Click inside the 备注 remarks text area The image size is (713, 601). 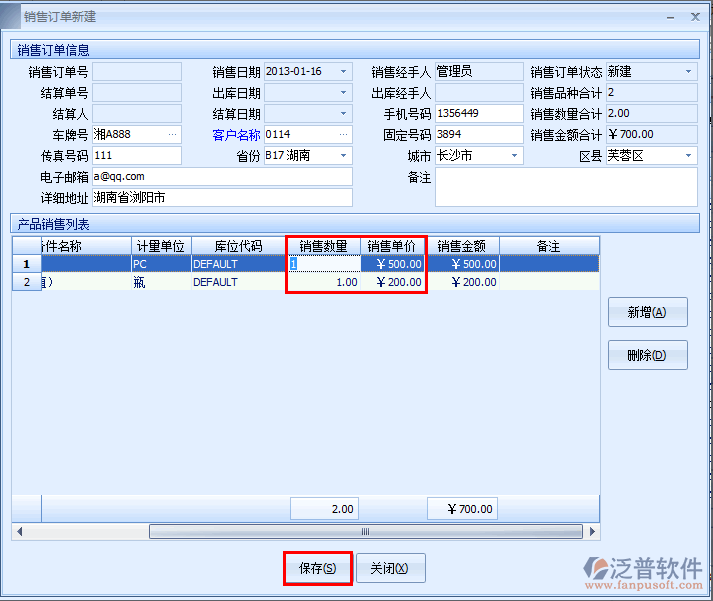tap(566, 187)
